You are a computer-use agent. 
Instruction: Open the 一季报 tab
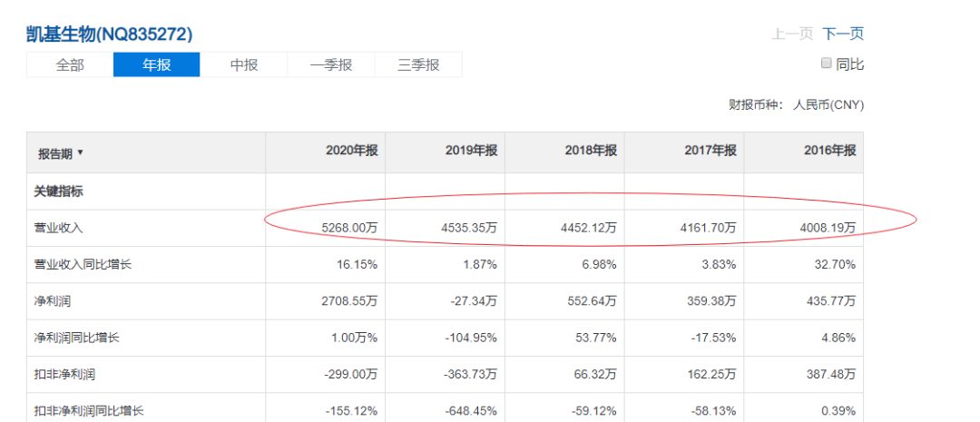tap(331, 64)
